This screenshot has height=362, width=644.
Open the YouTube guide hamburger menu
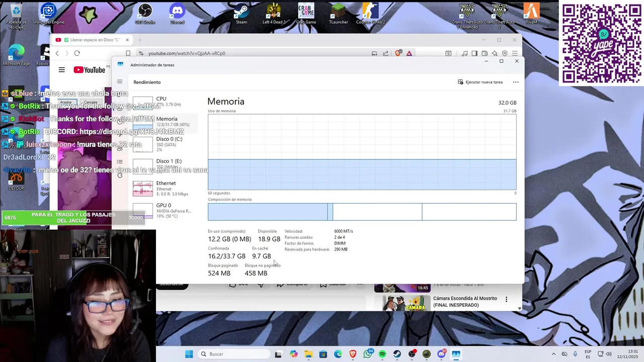point(61,70)
